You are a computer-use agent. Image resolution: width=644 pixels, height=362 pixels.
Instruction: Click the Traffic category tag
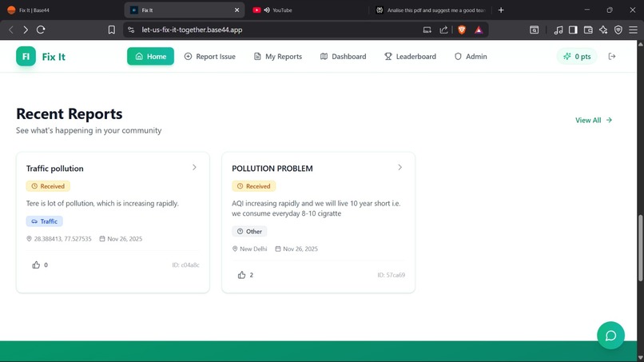(x=45, y=221)
